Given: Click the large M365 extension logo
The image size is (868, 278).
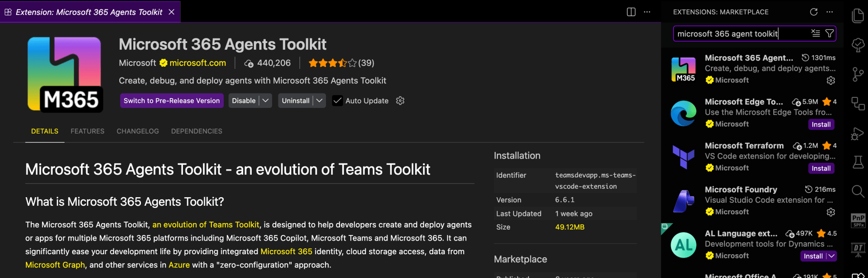Looking at the screenshot, I should [65, 74].
